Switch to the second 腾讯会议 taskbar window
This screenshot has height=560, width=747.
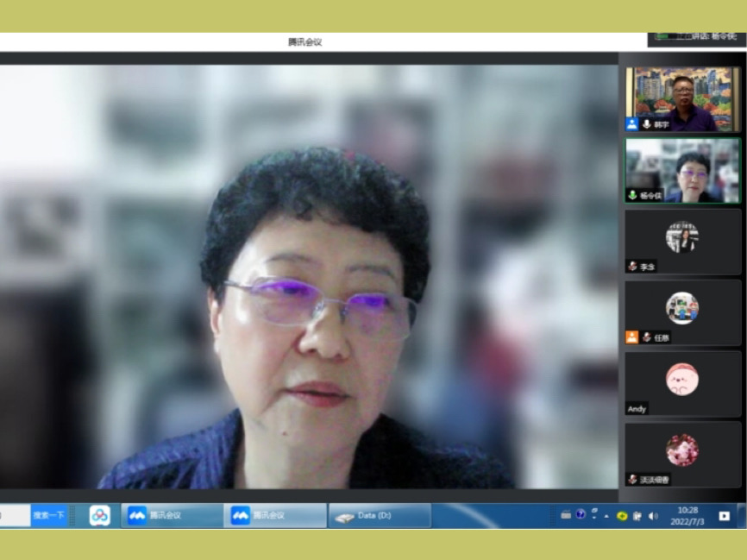click(x=275, y=515)
